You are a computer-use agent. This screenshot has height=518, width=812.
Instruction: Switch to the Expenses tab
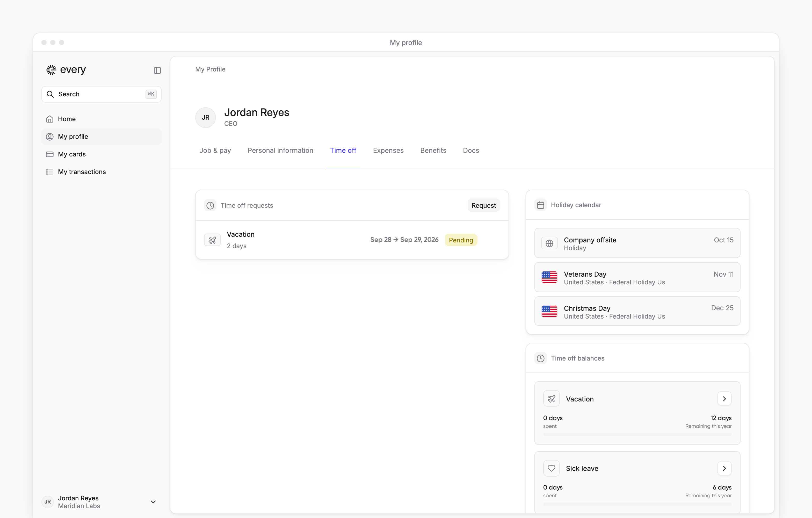point(388,150)
